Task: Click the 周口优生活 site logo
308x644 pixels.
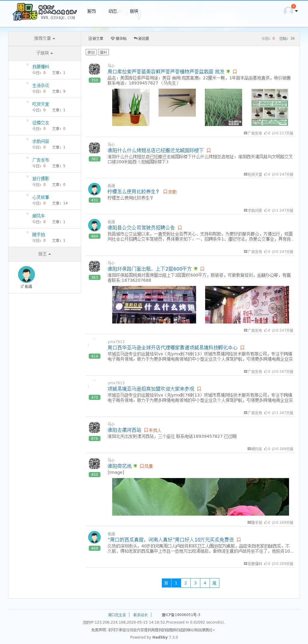Action: click(45, 12)
